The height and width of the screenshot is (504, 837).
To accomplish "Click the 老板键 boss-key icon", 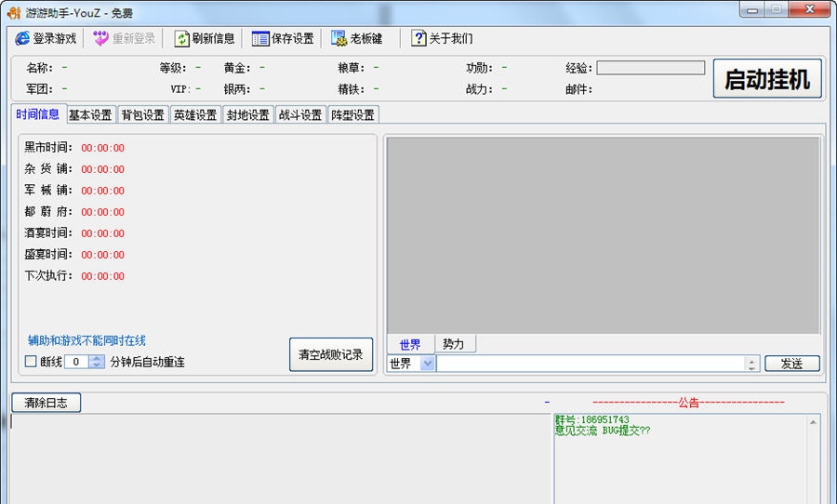I will (339, 38).
